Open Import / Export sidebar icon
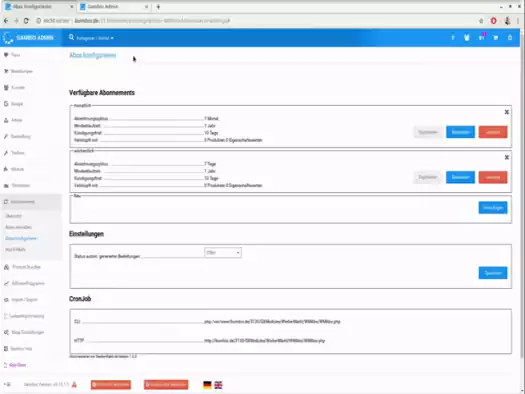Viewport: 525px width, 394px height. tap(6, 300)
